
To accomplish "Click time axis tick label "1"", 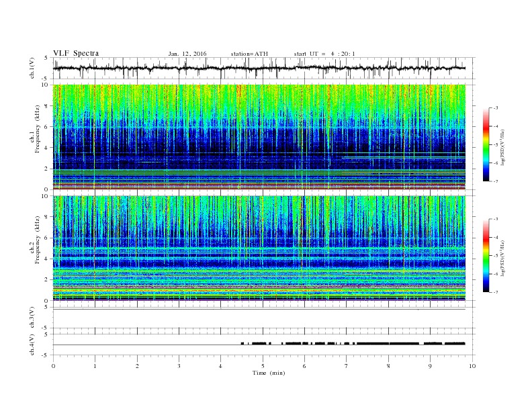I will click(95, 366).
